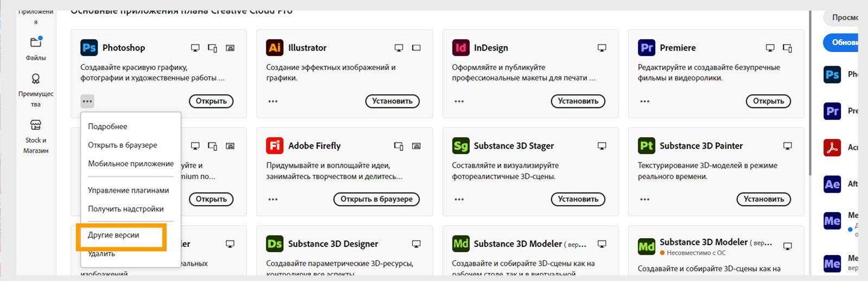868x281 pixels.
Task: Click the Substance 3D Designer Ds icon
Action: pyautogui.click(x=275, y=244)
